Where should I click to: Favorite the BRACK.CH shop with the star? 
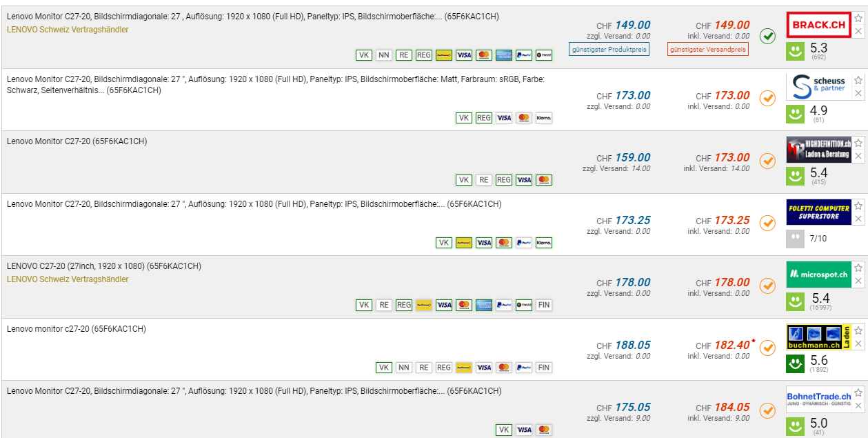tap(858, 17)
